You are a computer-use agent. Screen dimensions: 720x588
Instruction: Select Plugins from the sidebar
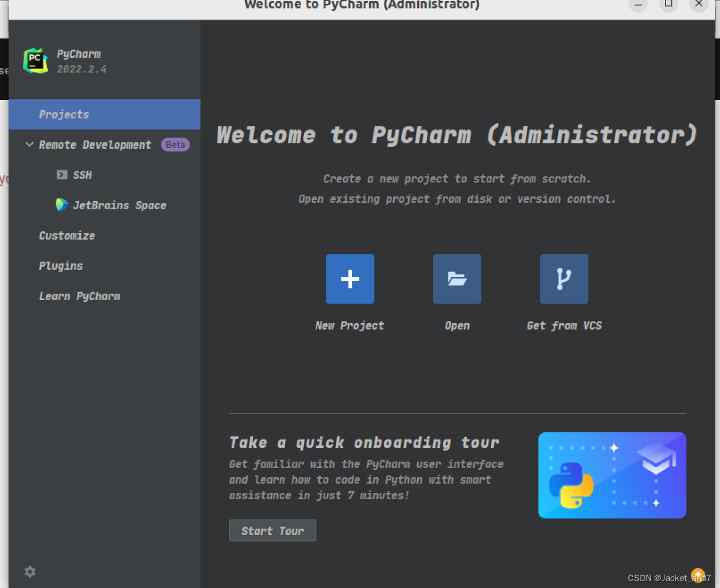[60, 265]
